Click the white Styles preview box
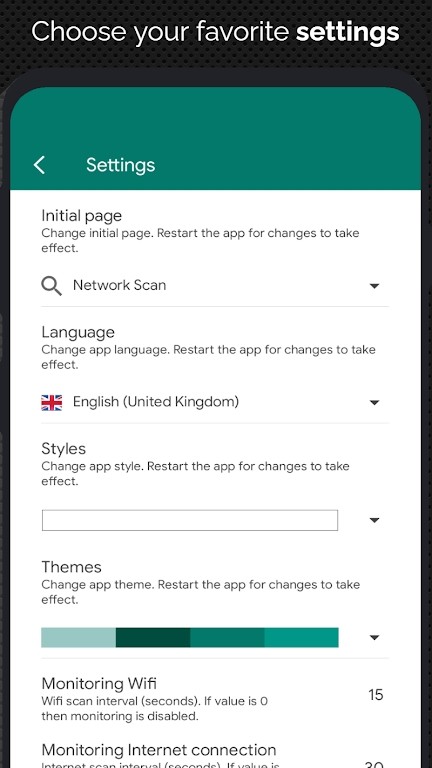This screenshot has width=432, height=768. [x=190, y=520]
